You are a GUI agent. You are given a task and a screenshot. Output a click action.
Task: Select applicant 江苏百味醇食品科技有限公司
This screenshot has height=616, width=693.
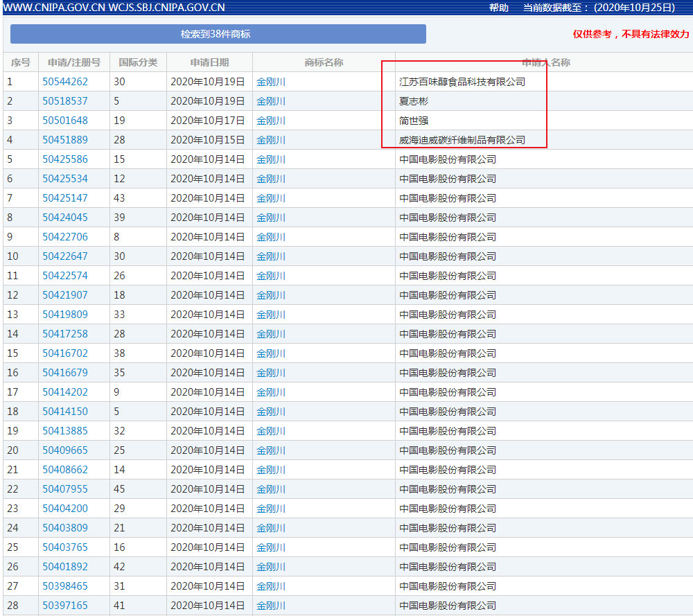462,82
